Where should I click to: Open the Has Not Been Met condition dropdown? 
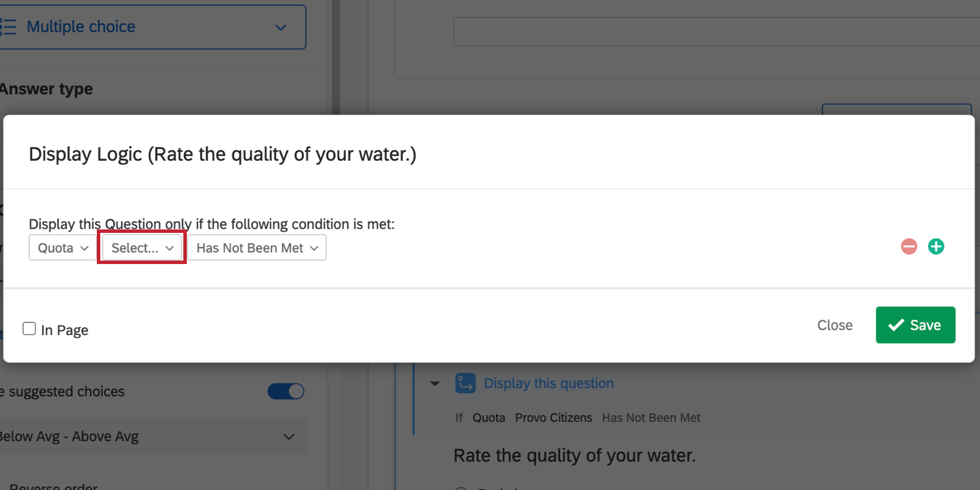tap(257, 247)
